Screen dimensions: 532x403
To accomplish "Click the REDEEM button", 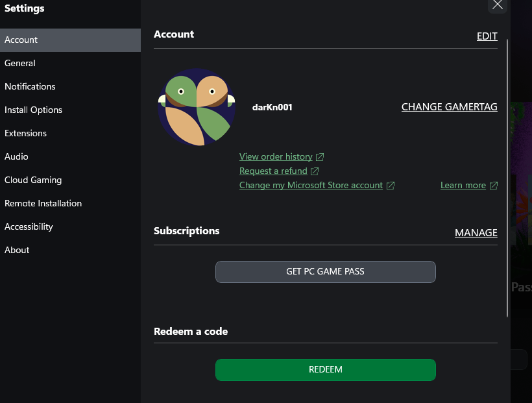I will tap(325, 369).
